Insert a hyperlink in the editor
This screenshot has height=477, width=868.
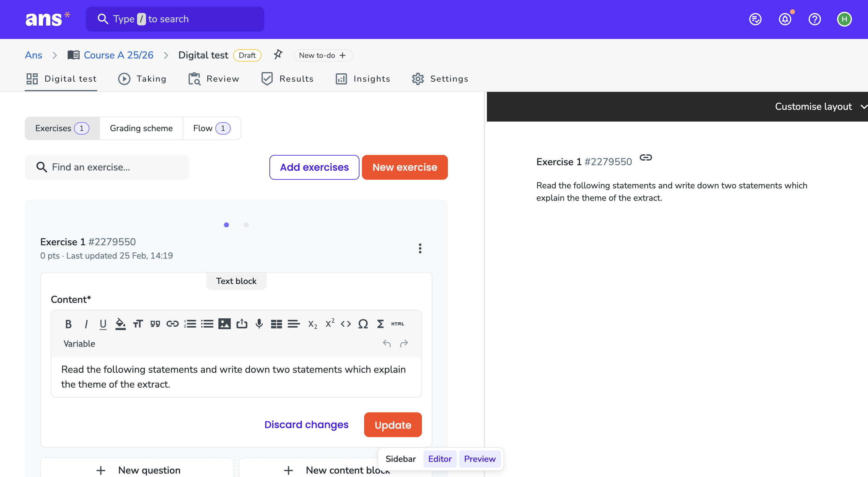[173, 324]
